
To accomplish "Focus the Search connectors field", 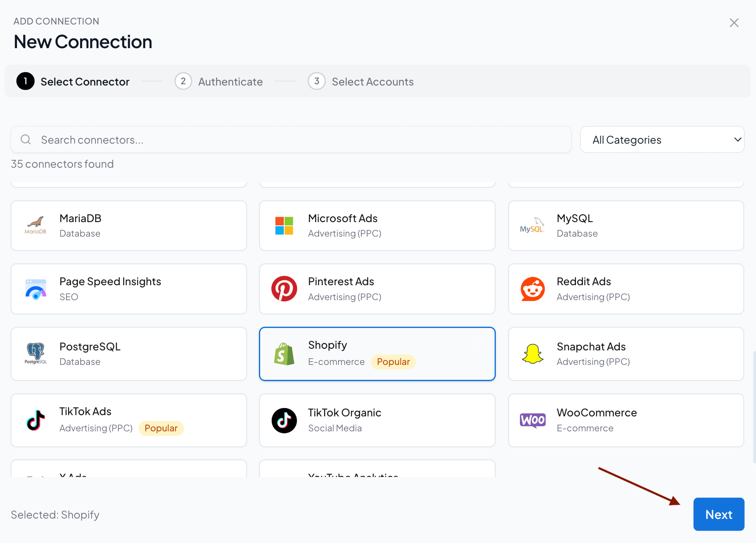I will (291, 139).
